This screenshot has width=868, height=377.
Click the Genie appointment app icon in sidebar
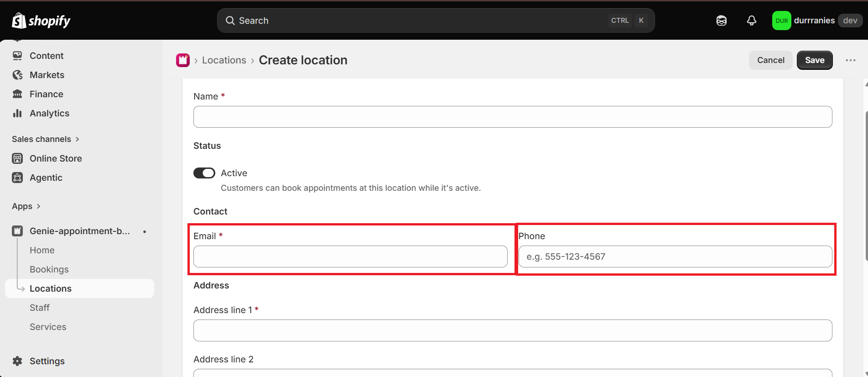(17, 231)
